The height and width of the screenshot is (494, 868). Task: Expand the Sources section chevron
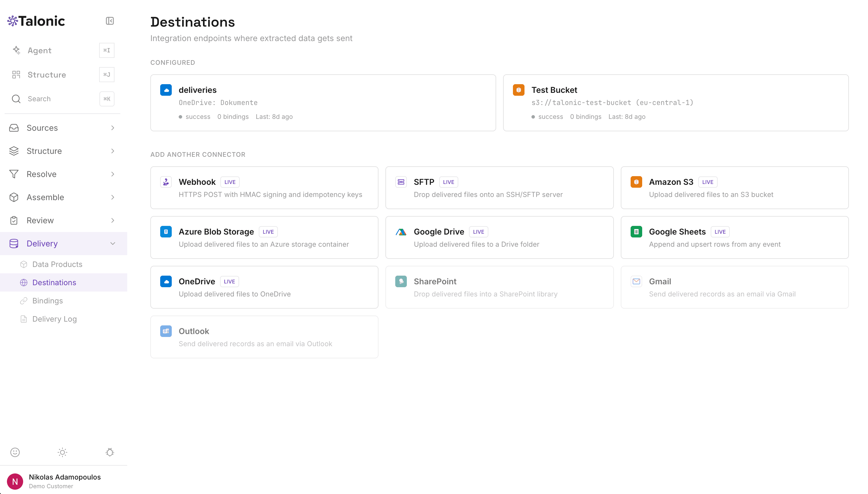pyautogui.click(x=112, y=128)
